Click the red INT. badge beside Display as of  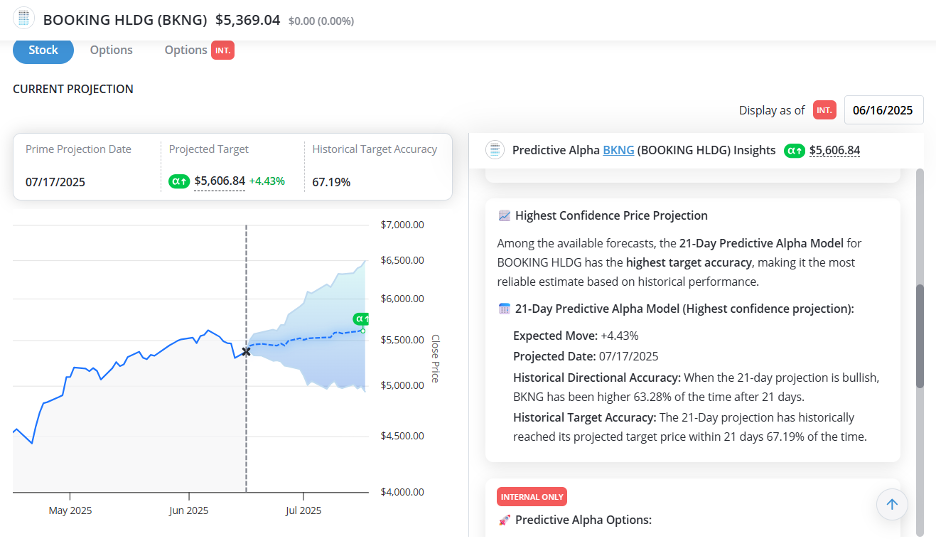tap(824, 110)
